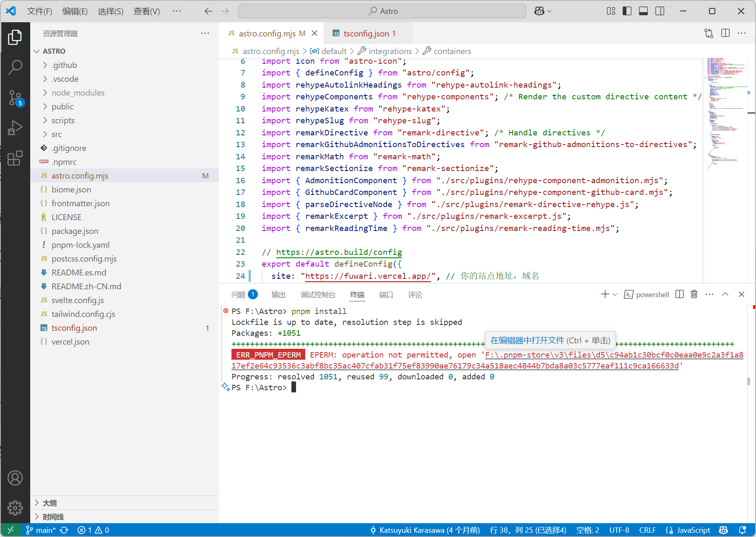756x537 pixels.
Task: Expand the 大纲 outline section
Action: pos(125,503)
